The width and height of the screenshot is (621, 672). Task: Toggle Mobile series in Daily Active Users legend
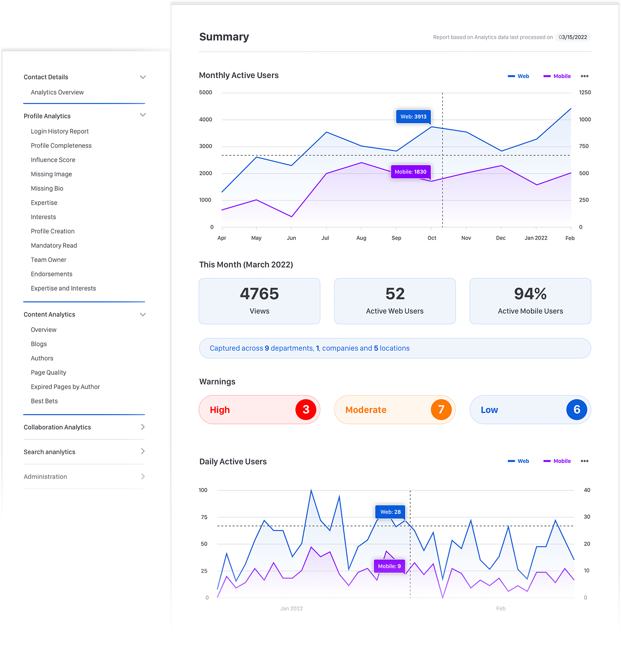click(x=557, y=461)
